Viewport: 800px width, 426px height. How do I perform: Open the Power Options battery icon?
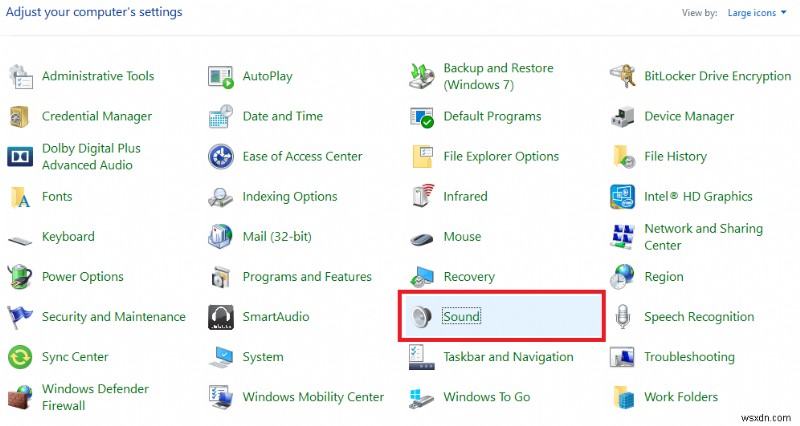click(x=20, y=277)
